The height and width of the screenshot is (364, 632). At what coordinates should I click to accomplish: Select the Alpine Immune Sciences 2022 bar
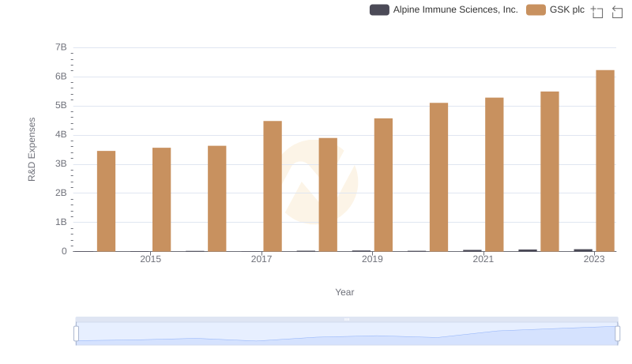[528, 250]
